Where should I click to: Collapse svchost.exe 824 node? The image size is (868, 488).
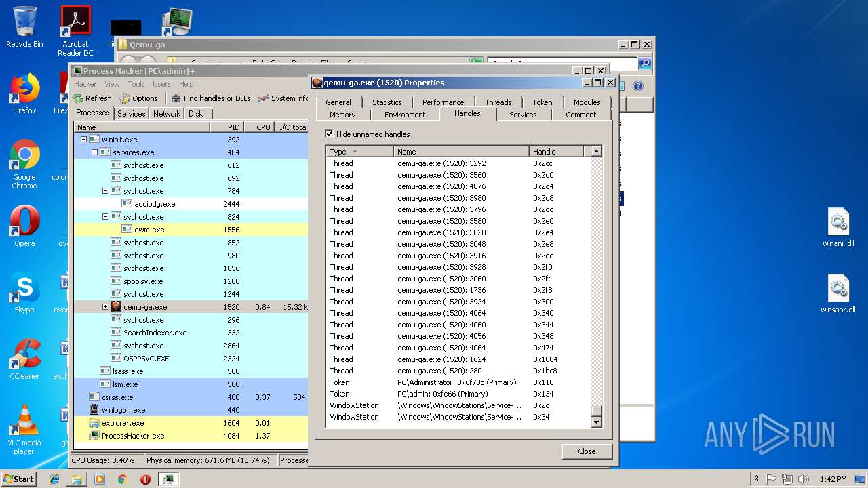pos(105,217)
